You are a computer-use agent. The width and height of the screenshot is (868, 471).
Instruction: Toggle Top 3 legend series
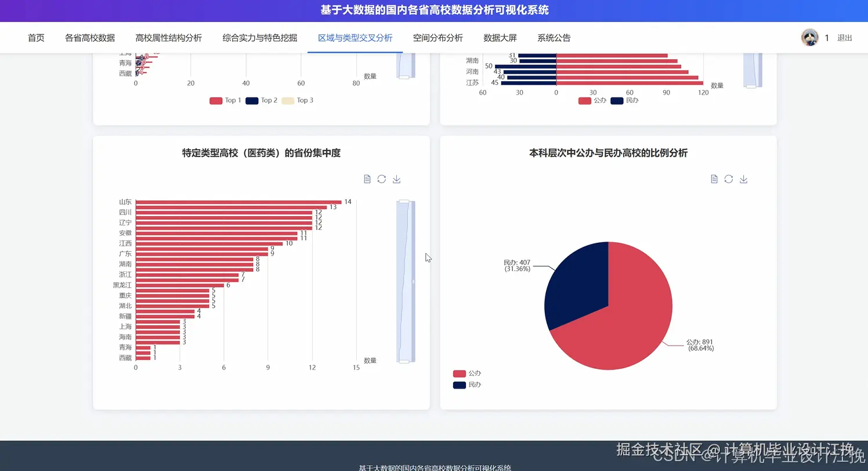pos(298,100)
